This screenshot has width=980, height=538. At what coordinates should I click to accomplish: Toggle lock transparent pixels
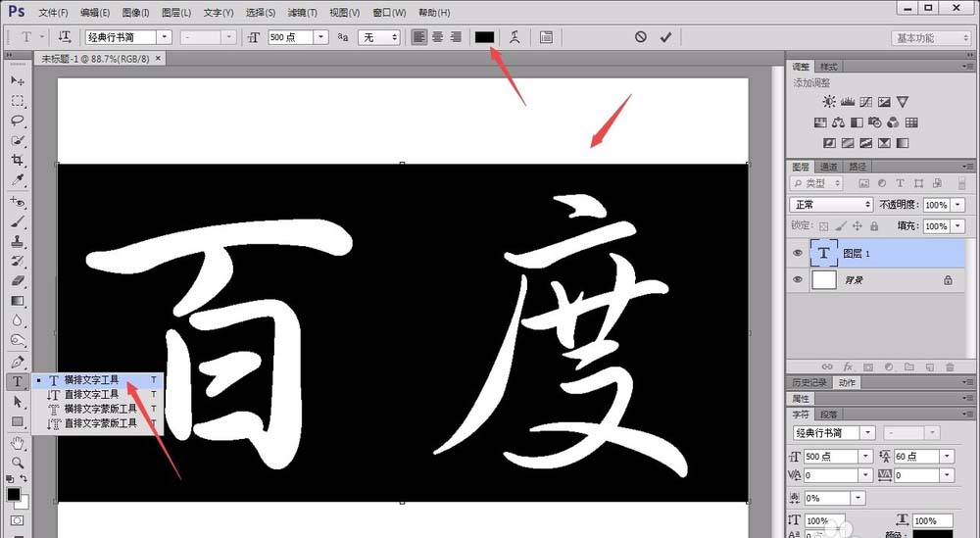pos(824,226)
